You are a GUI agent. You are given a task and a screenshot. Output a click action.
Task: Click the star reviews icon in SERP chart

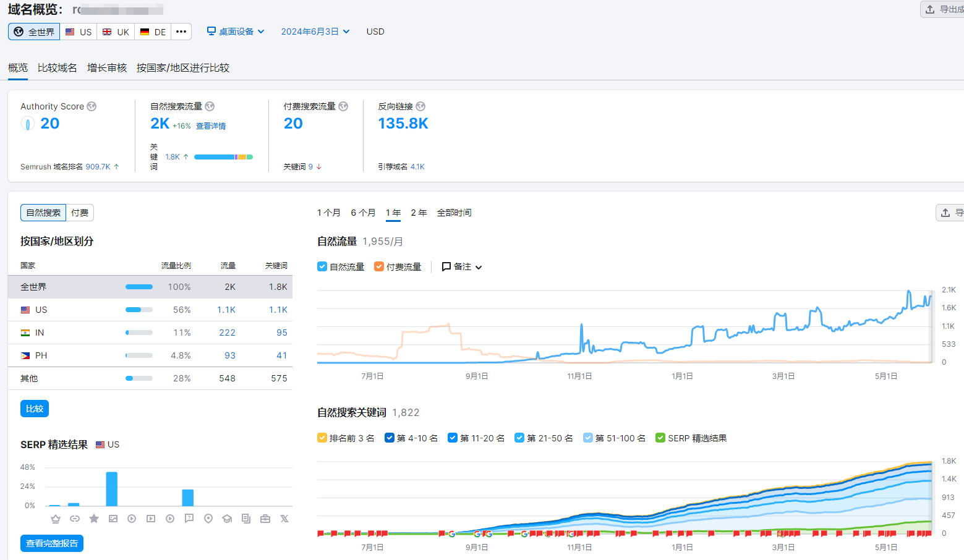pyautogui.click(x=94, y=519)
